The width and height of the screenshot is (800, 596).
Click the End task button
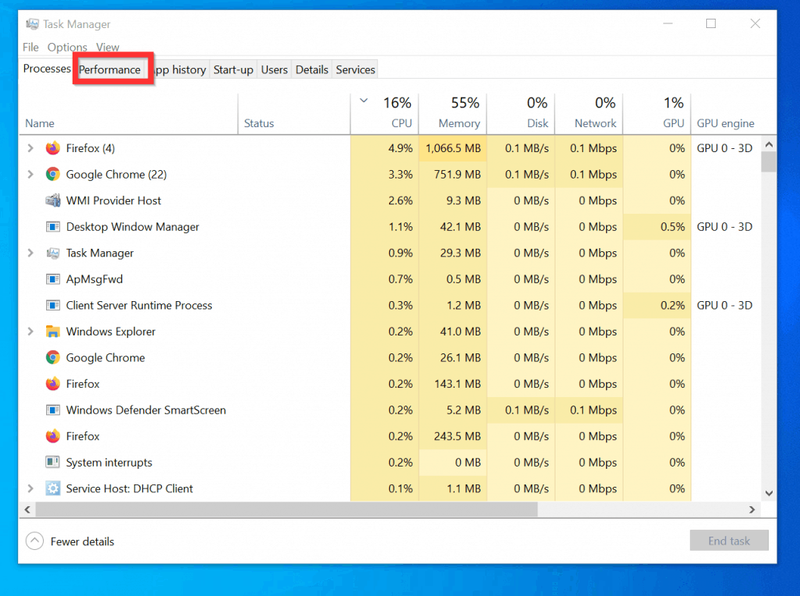(x=729, y=540)
